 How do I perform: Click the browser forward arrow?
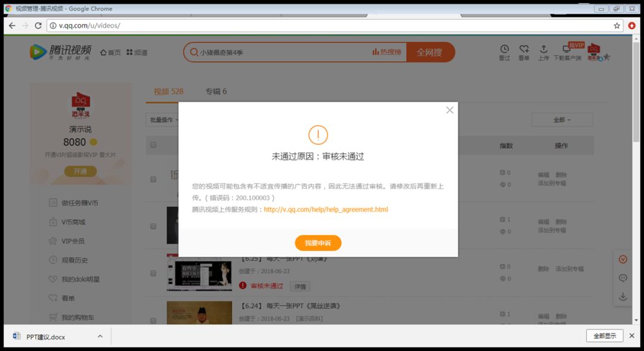(25, 26)
